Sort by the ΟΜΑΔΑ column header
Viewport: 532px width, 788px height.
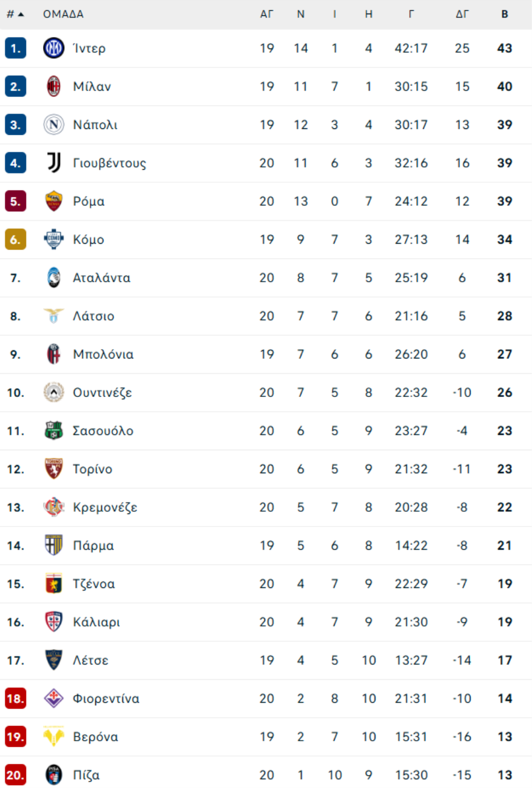pyautogui.click(x=63, y=14)
